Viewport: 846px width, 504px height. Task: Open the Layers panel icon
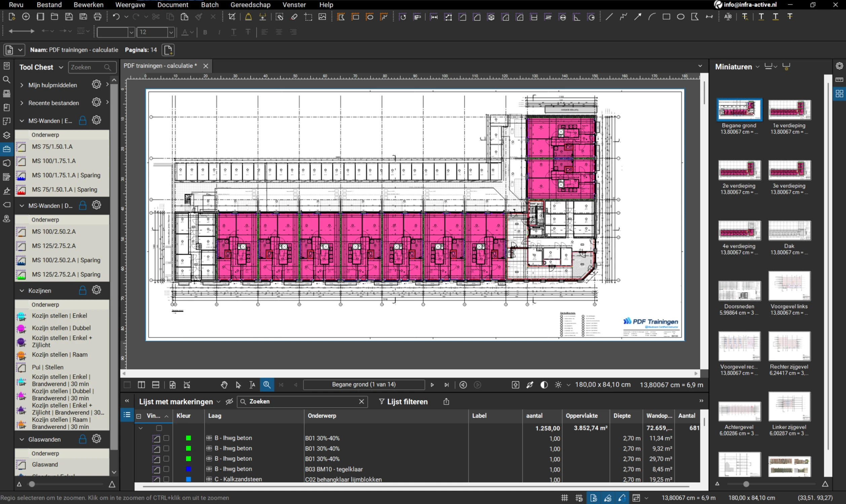point(6,135)
